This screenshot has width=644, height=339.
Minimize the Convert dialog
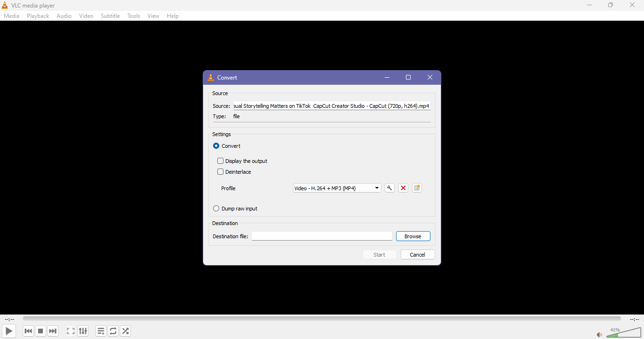pyautogui.click(x=387, y=78)
